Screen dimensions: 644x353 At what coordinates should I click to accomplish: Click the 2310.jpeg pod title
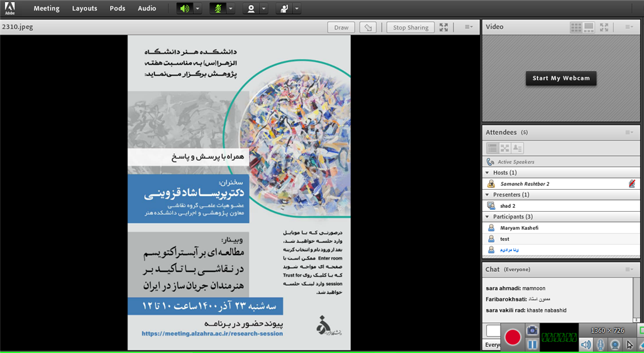[x=17, y=27]
